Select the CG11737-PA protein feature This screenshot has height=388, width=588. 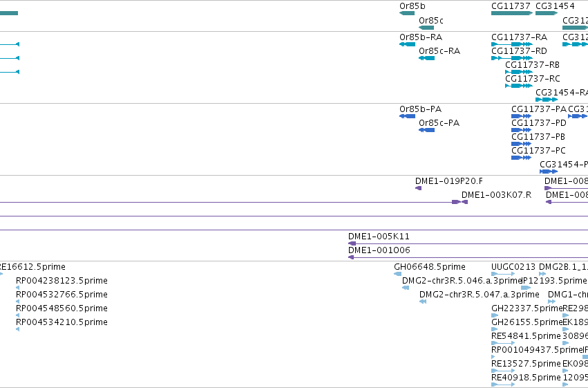521,116
